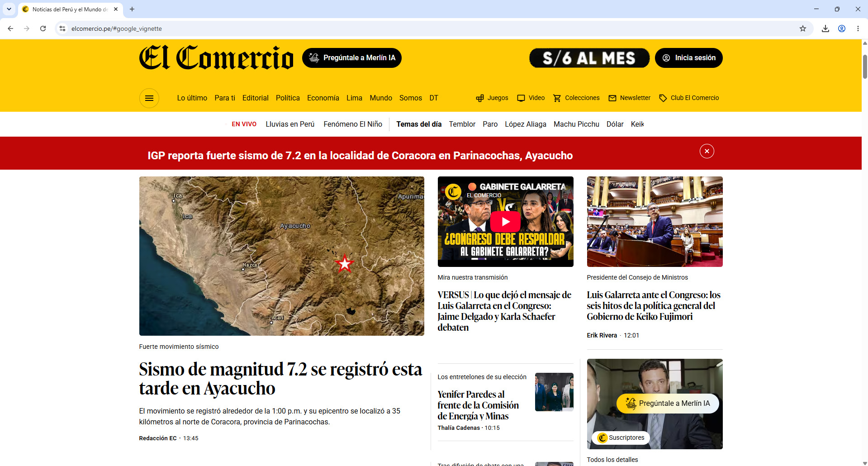Read Sismo de magnitud 7.2 headline article

pyautogui.click(x=280, y=379)
